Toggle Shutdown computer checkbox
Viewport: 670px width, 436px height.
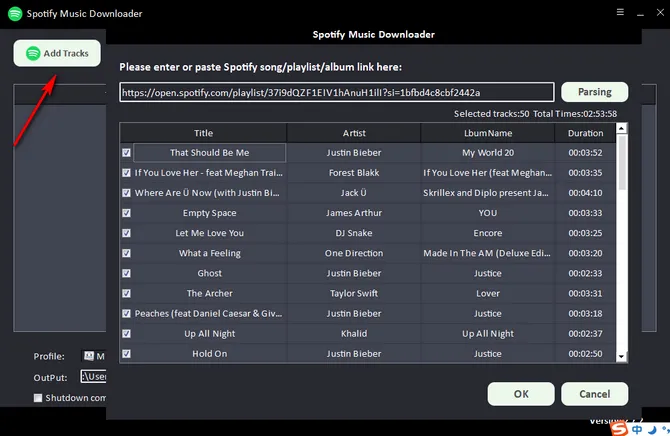pos(38,398)
